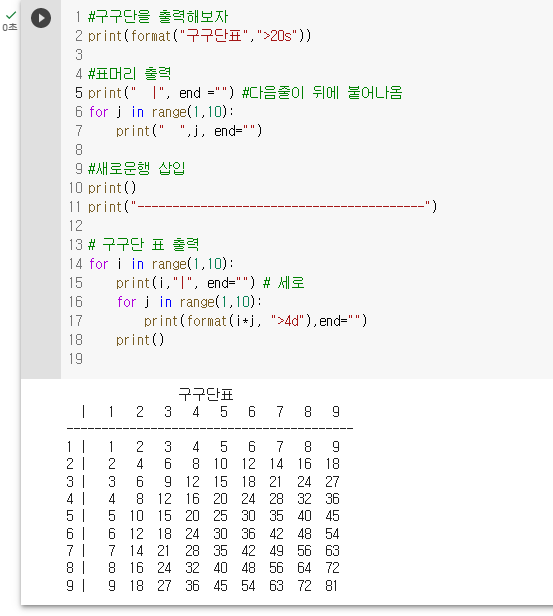Image resolution: width=553 pixels, height=616 pixels.
Task: Click the 0초 execution time label
Action: coord(10,27)
